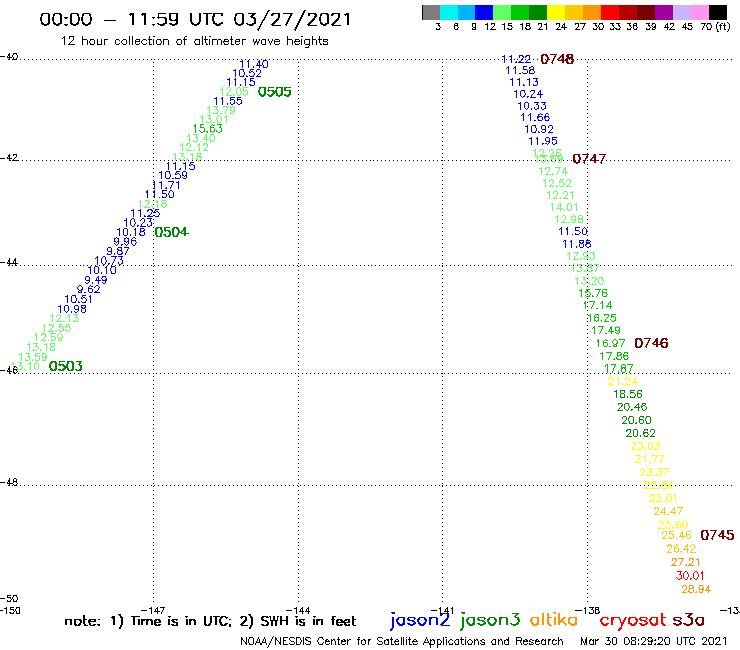The width and height of the screenshot is (740, 650).
Task: Select the 0746 time marker
Action: point(651,343)
